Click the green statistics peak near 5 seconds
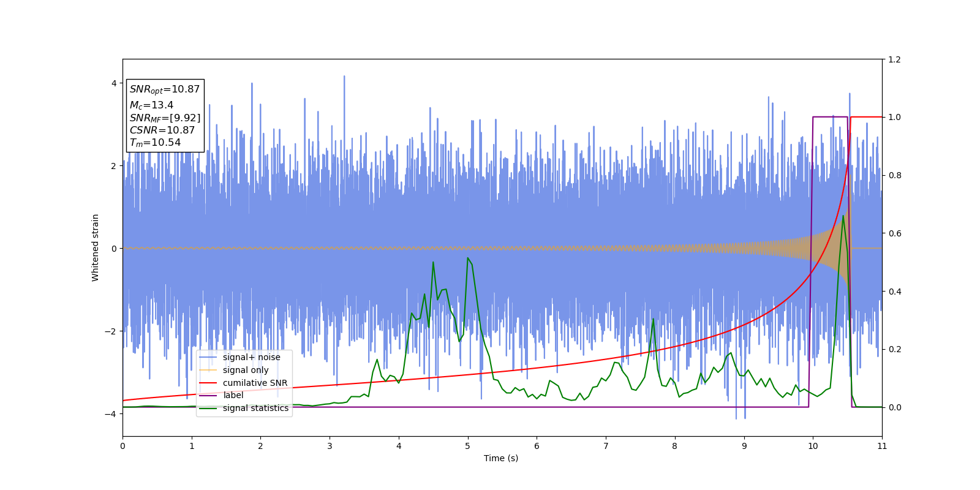Image resolution: width=980 pixels, height=490 pixels. pyautogui.click(x=468, y=258)
